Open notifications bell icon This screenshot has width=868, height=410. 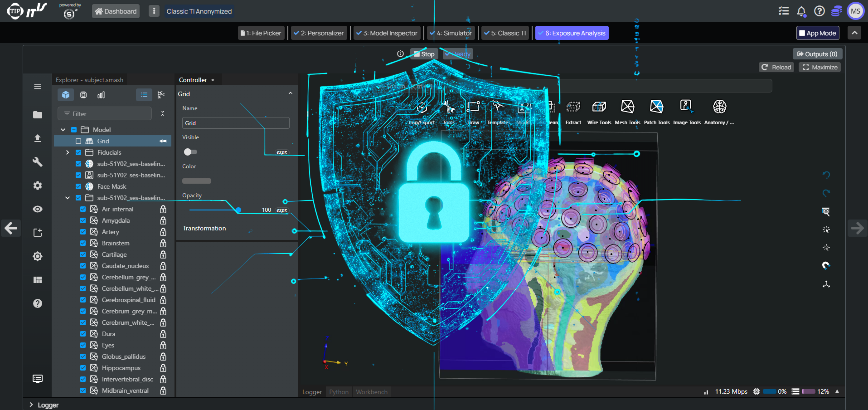point(801,11)
